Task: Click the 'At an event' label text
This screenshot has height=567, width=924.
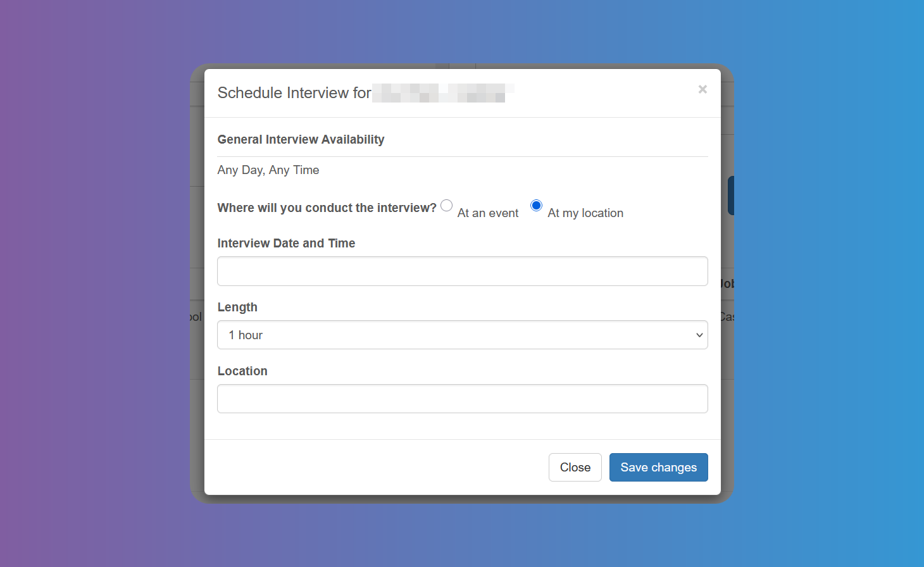Action: click(487, 213)
